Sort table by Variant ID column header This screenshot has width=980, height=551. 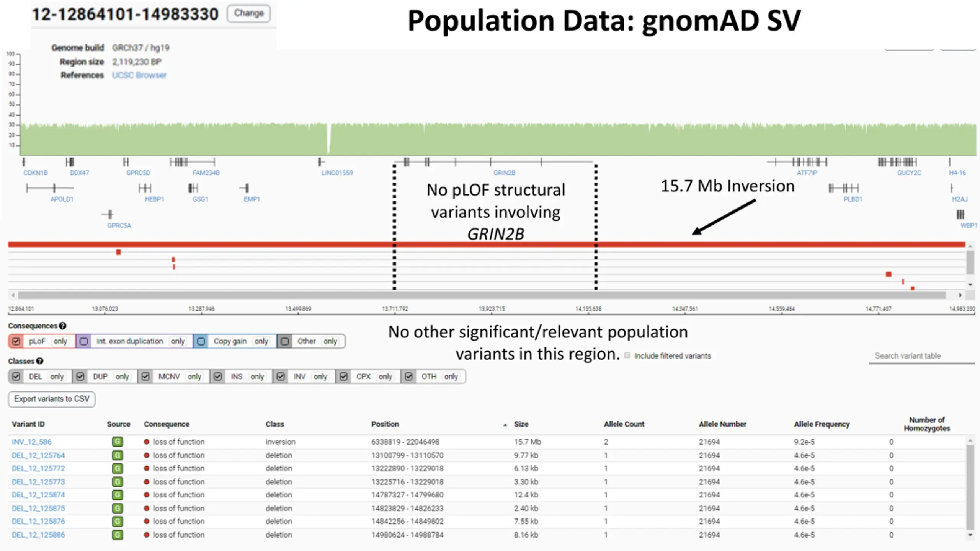click(x=28, y=424)
